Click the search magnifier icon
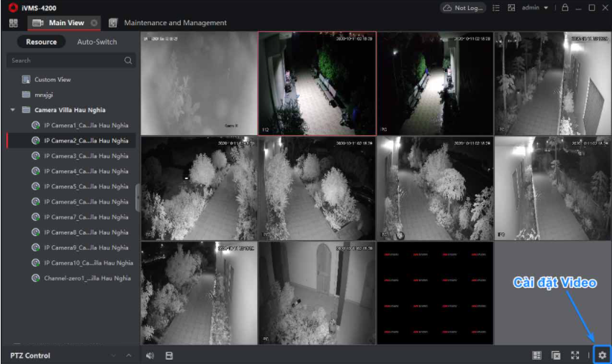 coord(129,61)
